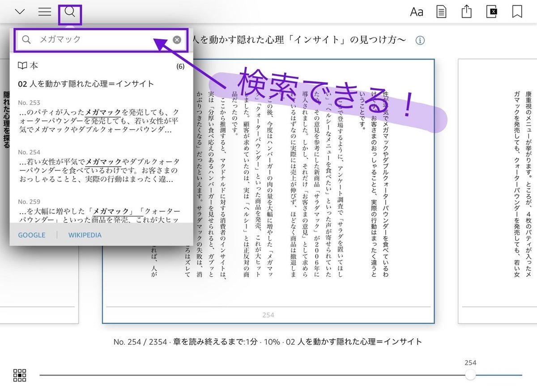Screen dimensions: 537x392
Task: Tap the No. 254 / 2354 location status text
Action: 268,342
